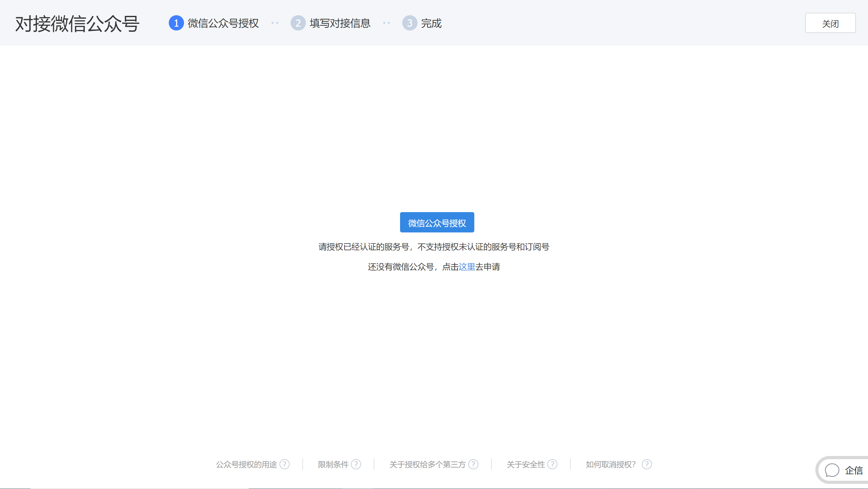Open help icon beside 公众号授权的用途
Image resolution: width=868 pixels, height=489 pixels.
(x=284, y=464)
